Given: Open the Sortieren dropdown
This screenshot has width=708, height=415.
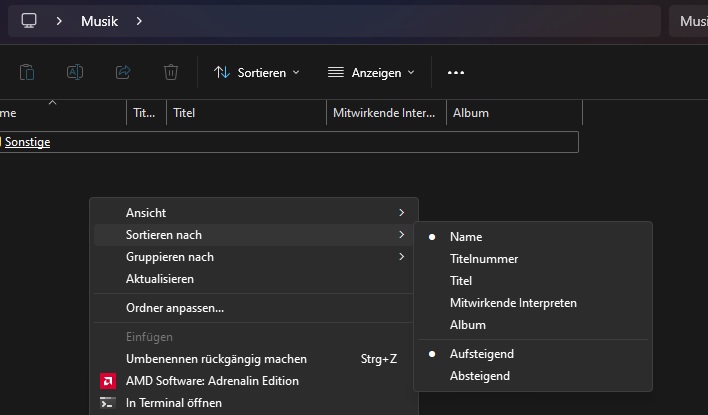Looking at the screenshot, I should coord(257,72).
